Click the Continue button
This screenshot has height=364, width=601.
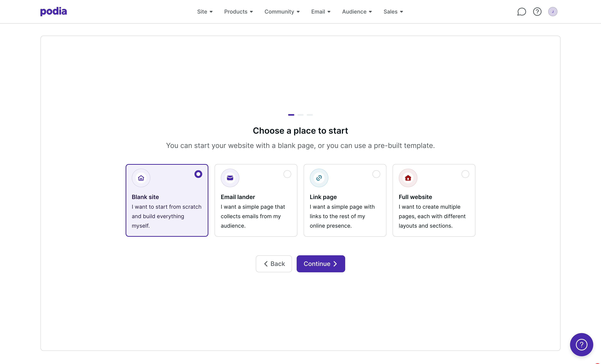(x=320, y=264)
